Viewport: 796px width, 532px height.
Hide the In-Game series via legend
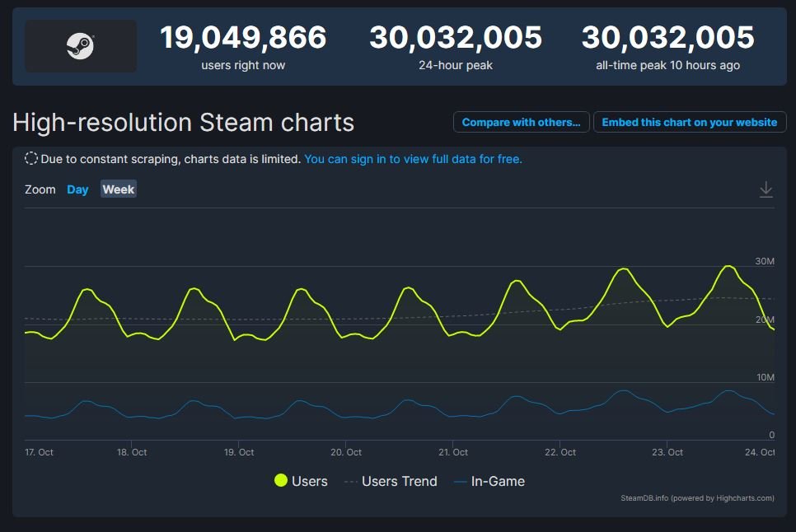489,481
